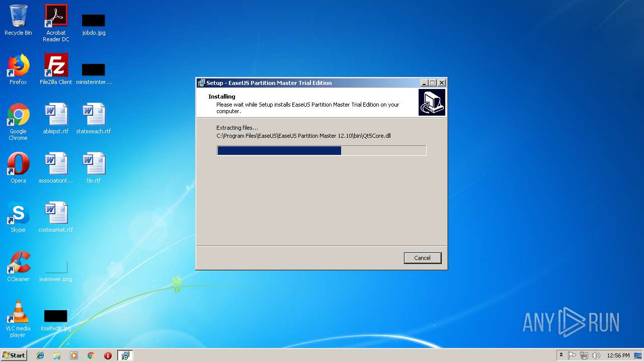644x362 pixels.
Task: Open the volume speaker icon
Action: (596, 355)
